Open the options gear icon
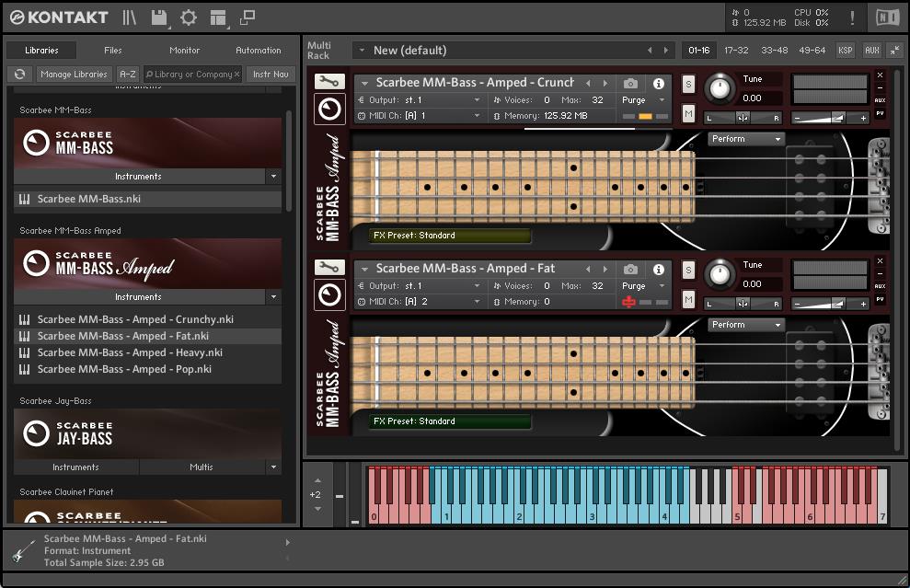This screenshot has width=910, height=588. point(189,17)
